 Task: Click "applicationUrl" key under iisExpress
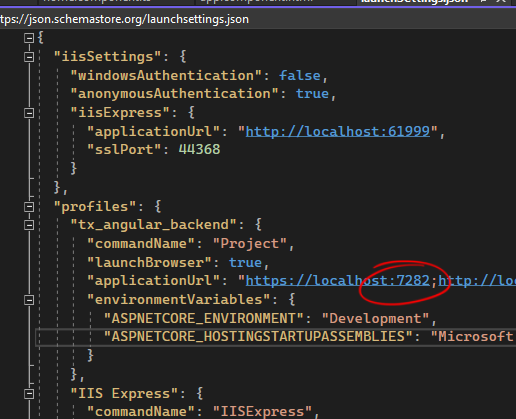click(154, 132)
